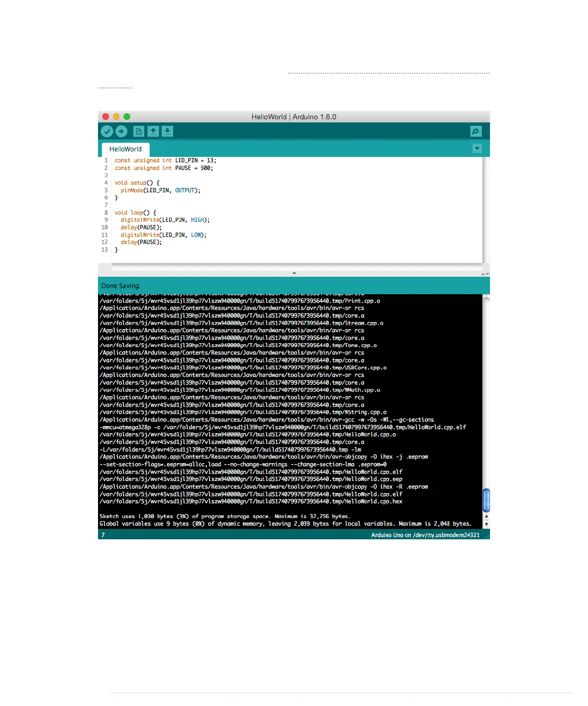Click the closing brace on line 13
Screen dimensions: 588x706
(116, 250)
